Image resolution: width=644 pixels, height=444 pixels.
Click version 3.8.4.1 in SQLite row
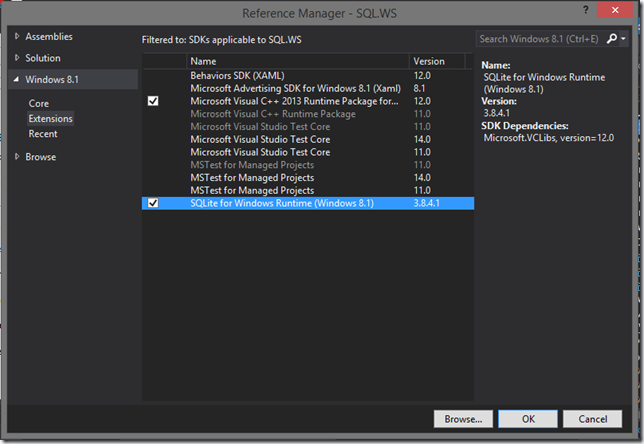[426, 203]
